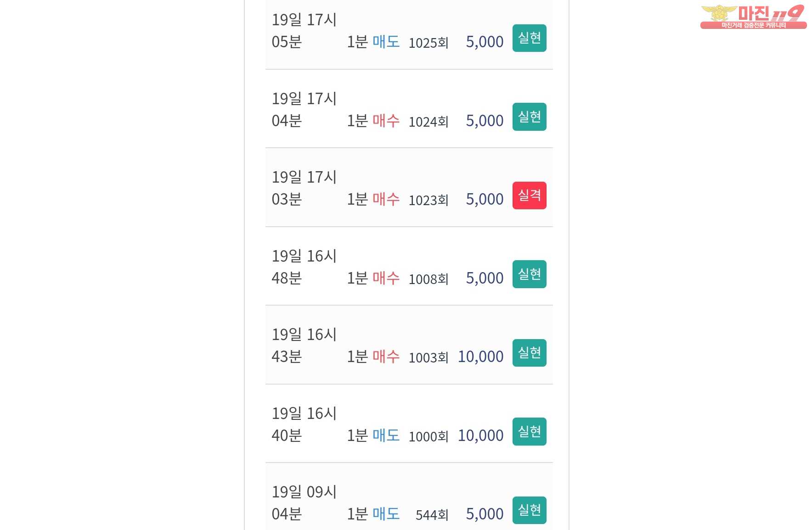Click the 5,000 amount for round 1023회

point(485,199)
